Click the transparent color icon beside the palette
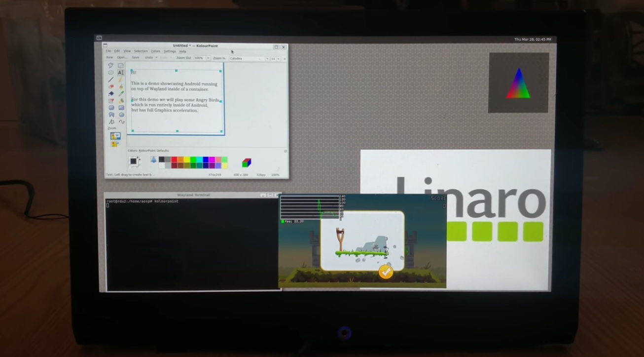Viewport: 644px width, 357px height. (153, 159)
